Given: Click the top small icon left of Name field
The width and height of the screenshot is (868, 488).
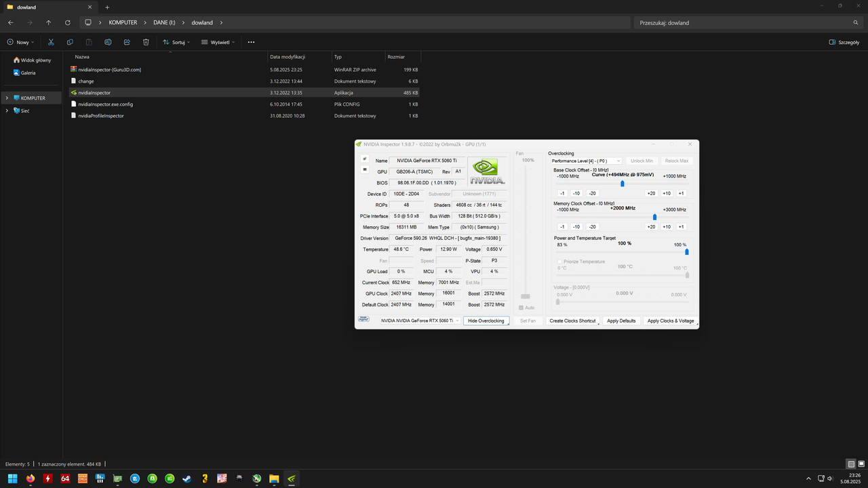Looking at the screenshot, I should click(x=365, y=159).
